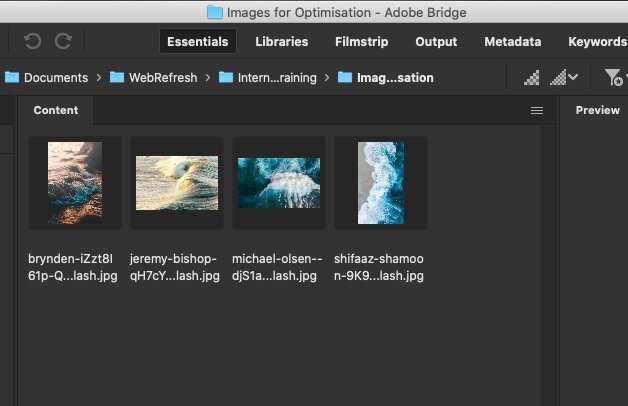Image resolution: width=628 pixels, height=406 pixels.
Task: Switch to the Output workspace
Action: click(436, 42)
